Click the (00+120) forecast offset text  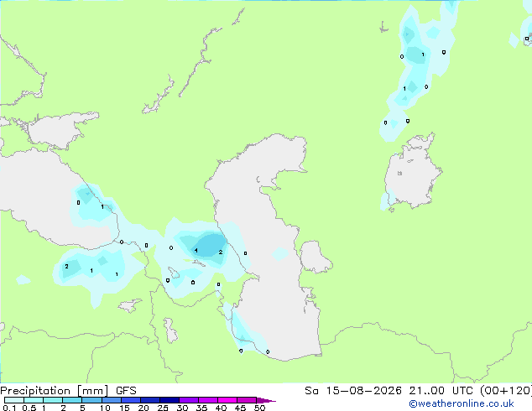tap(506, 391)
